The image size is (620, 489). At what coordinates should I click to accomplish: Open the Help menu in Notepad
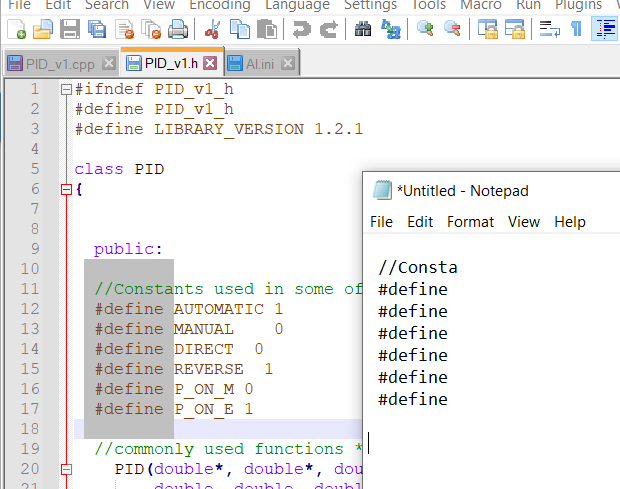(570, 222)
